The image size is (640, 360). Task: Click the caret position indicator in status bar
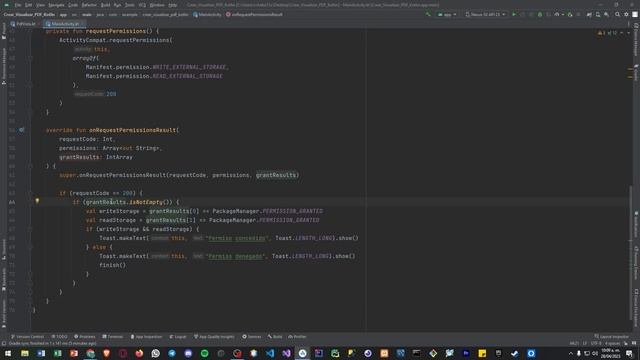pos(574,344)
